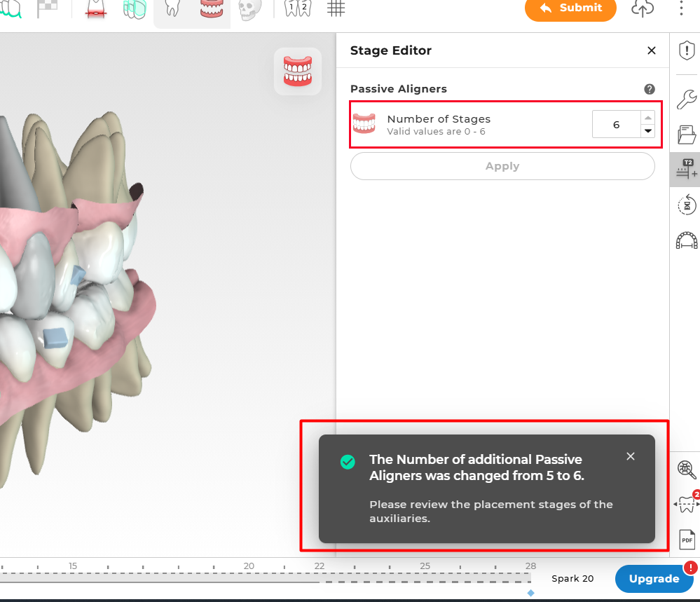
Task: Toggle the jaws and gingiva view icon
Action: point(212,9)
